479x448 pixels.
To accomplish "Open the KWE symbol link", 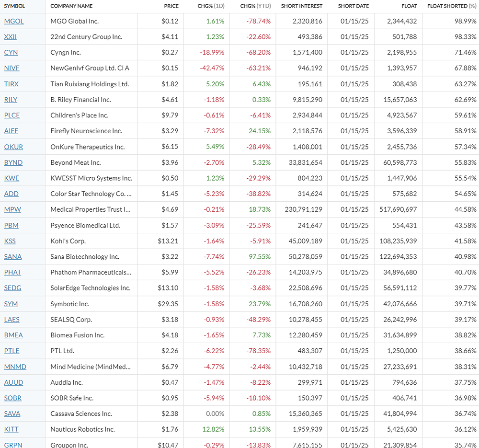I will tap(11, 178).
